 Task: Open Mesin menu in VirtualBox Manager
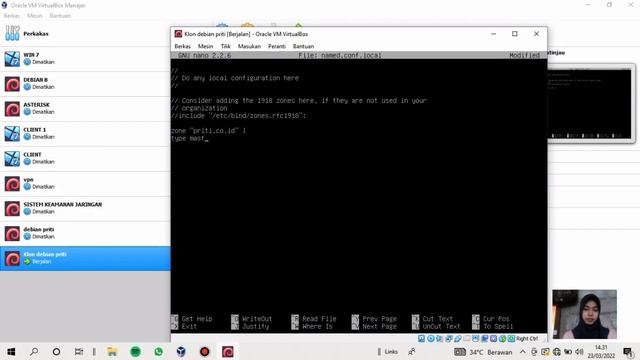35,16
